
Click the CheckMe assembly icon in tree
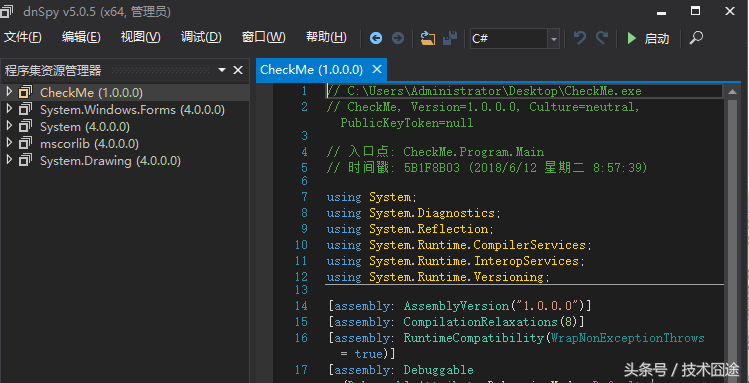coord(25,92)
